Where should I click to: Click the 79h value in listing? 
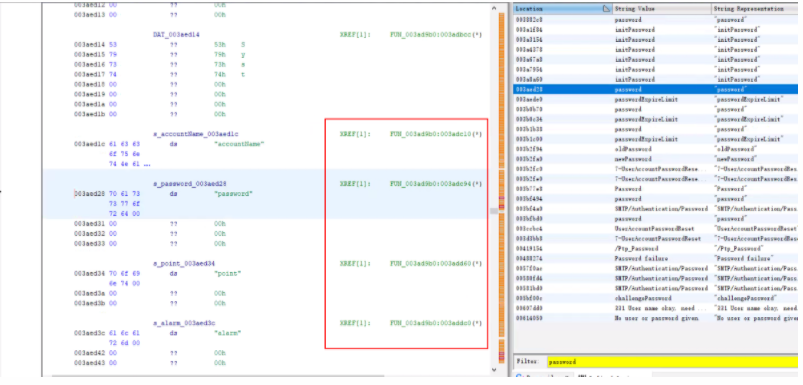pyautogui.click(x=220, y=55)
